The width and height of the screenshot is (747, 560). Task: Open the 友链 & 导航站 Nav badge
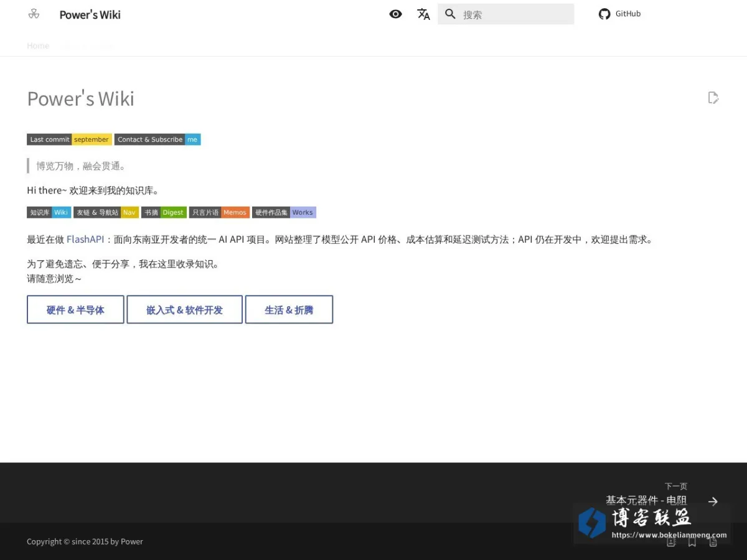(x=106, y=212)
